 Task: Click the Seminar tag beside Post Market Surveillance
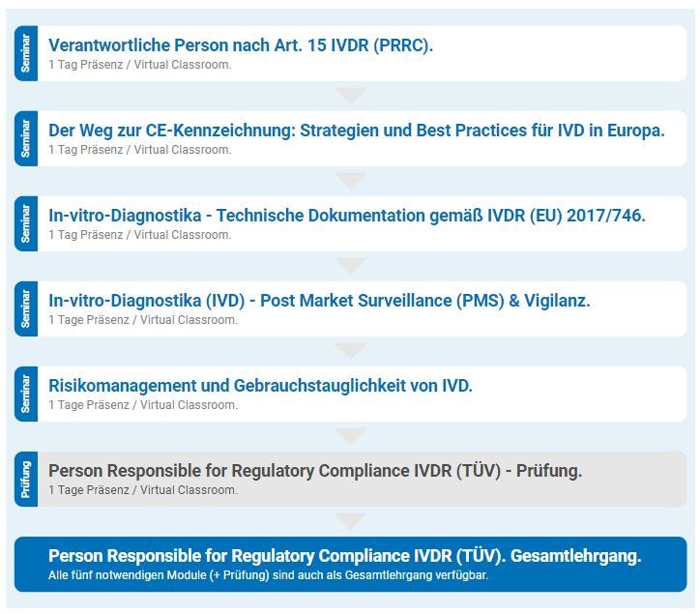[26, 308]
